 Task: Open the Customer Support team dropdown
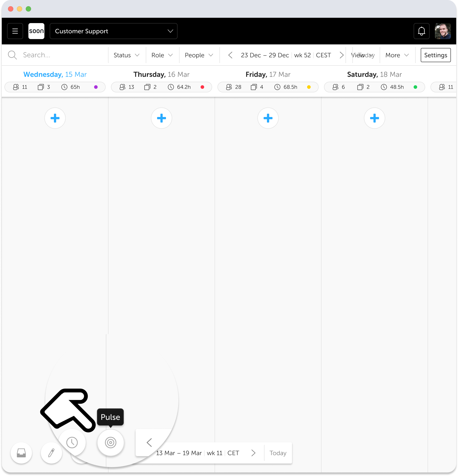(113, 31)
